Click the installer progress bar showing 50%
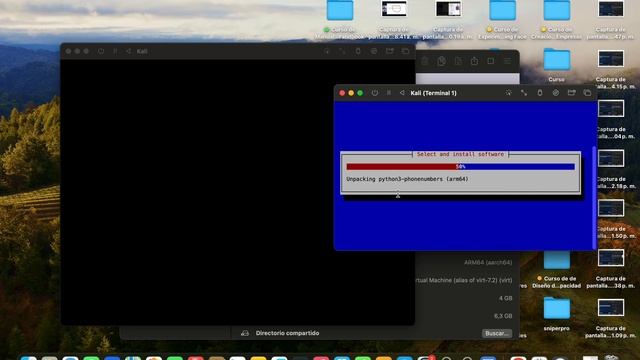The width and height of the screenshot is (640, 360). 460,167
